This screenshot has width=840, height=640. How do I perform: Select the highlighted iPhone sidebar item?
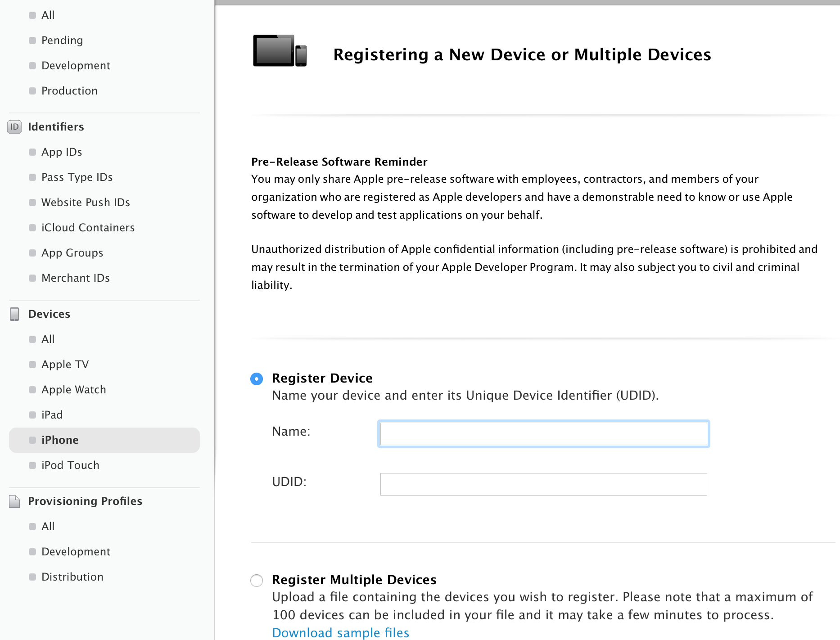104,440
